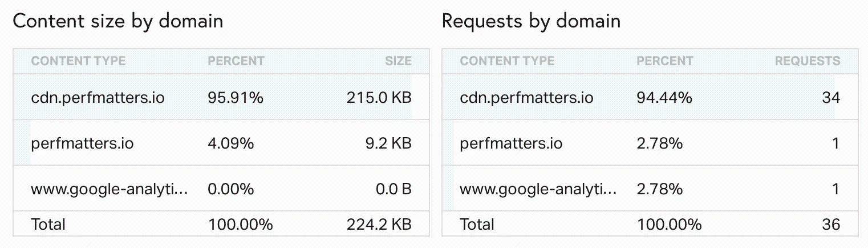The height and width of the screenshot is (248, 868).
Task: Click CONTENT TYPE header in Content size table
Action: point(78,61)
